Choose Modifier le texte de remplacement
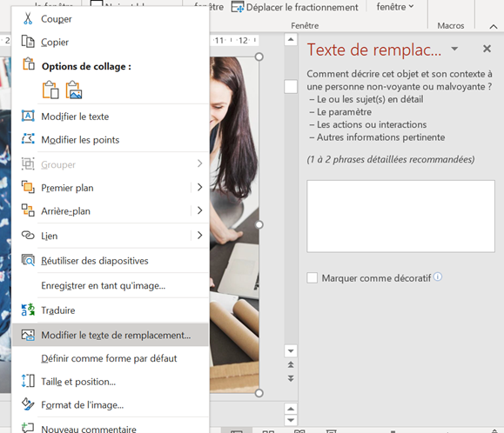 111,335
